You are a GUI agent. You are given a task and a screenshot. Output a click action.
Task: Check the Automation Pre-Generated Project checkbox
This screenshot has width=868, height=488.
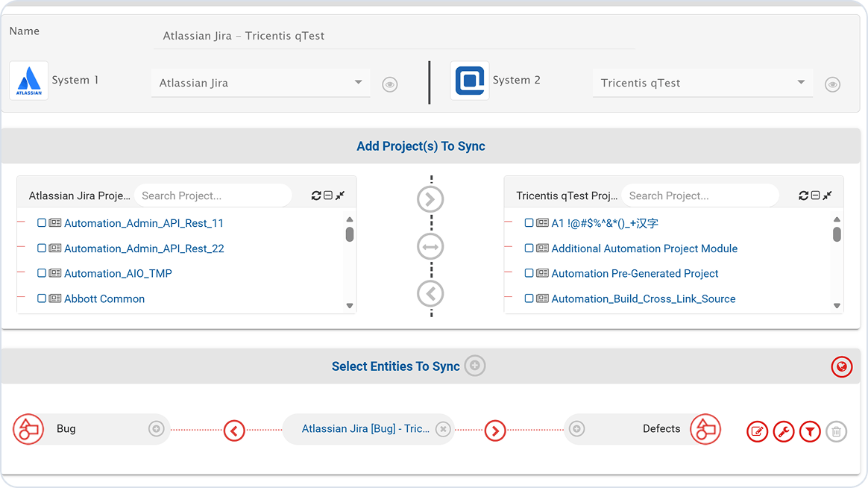pos(529,273)
